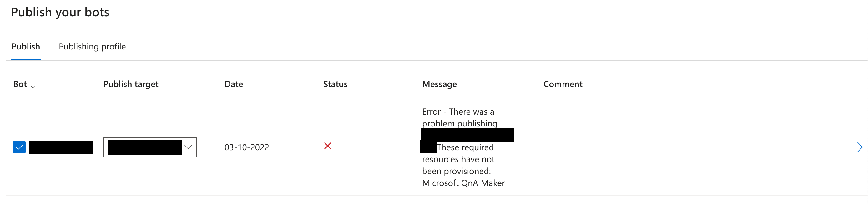
Task: Click the Status column header
Action: point(335,84)
